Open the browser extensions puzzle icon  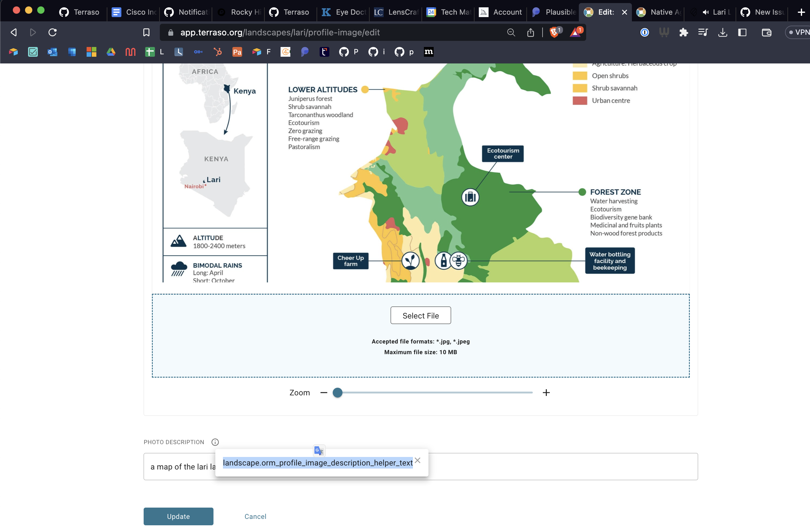tap(683, 32)
